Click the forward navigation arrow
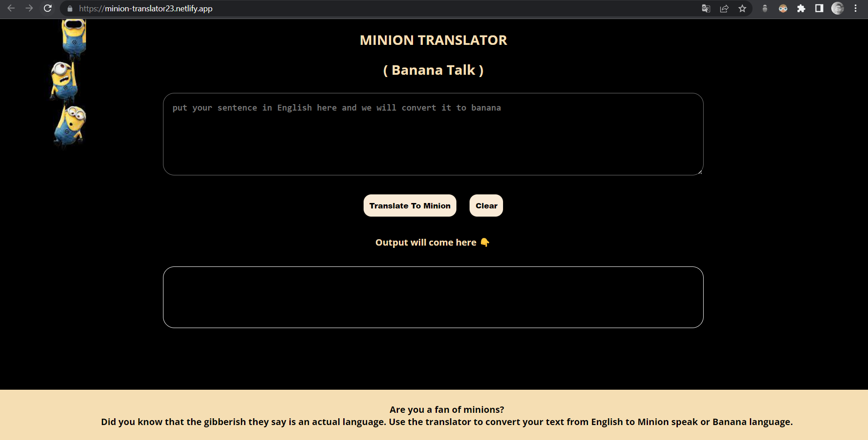 click(x=29, y=8)
